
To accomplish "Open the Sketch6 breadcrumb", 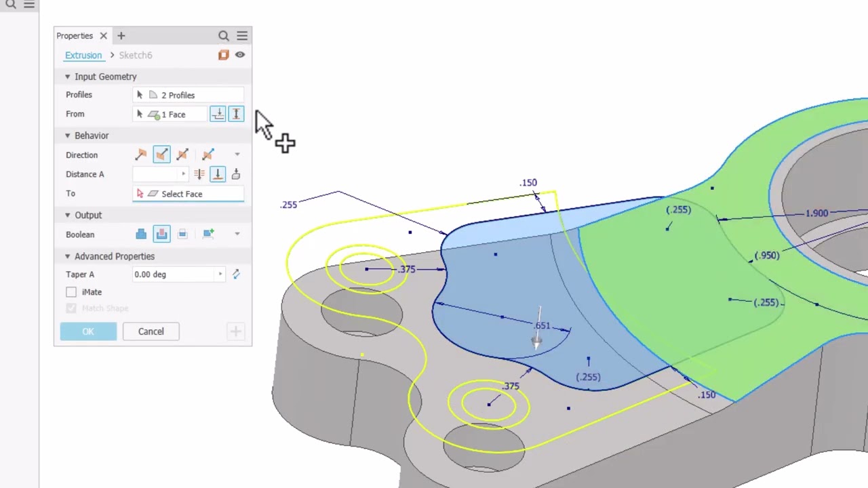I will coord(136,55).
